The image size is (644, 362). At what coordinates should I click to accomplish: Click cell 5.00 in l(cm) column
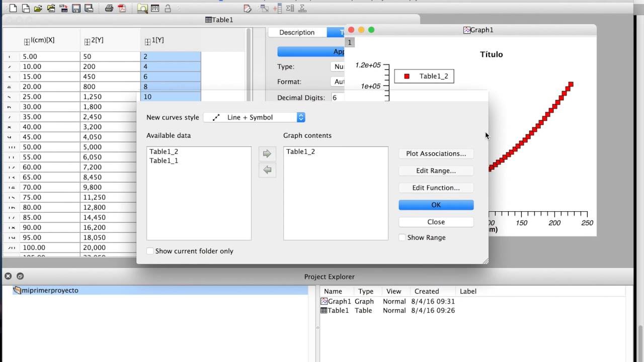(x=50, y=56)
